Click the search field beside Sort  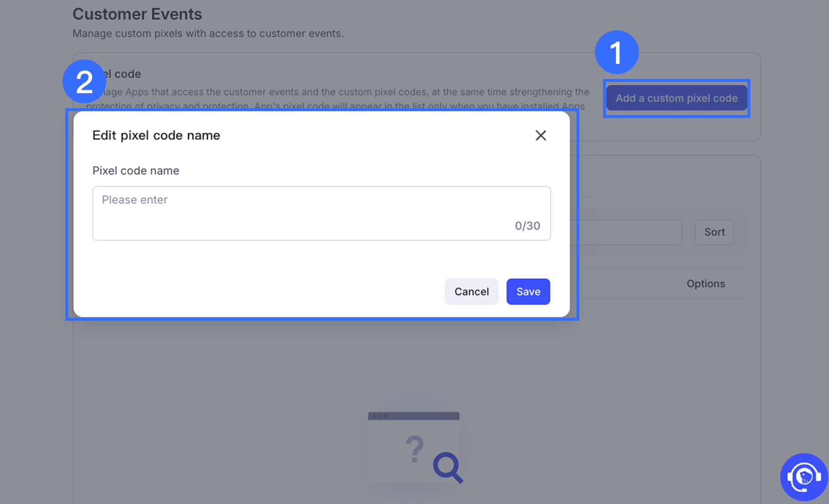pyautogui.click(x=629, y=232)
